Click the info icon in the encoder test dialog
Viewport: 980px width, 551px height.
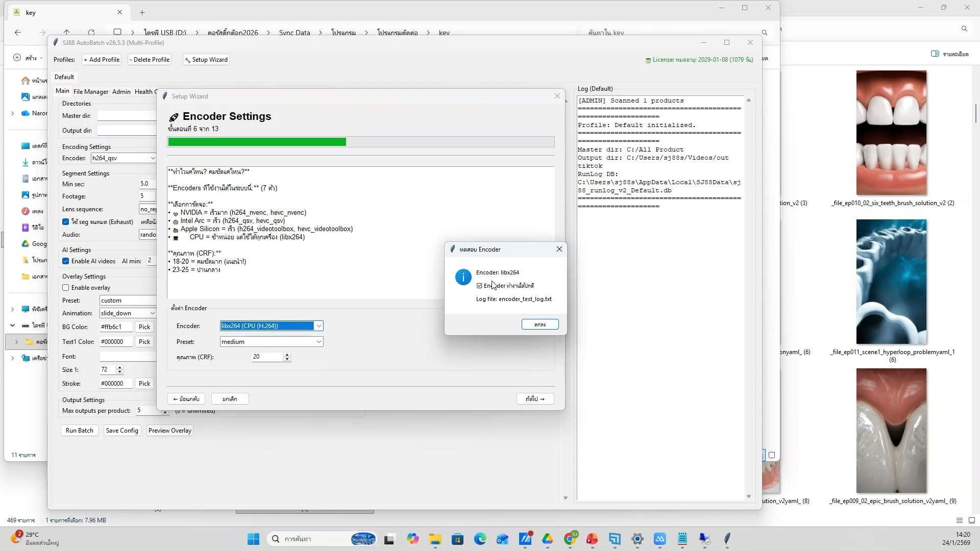(463, 277)
